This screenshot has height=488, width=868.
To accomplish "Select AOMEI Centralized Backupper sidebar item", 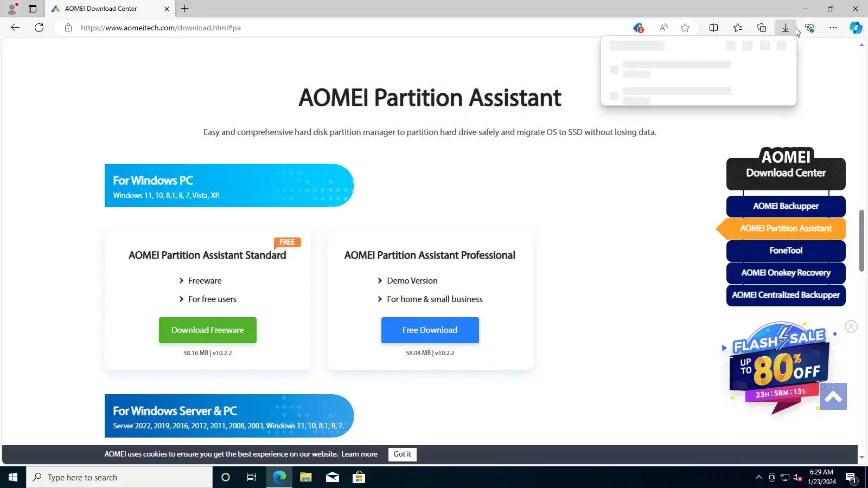I will [x=786, y=295].
